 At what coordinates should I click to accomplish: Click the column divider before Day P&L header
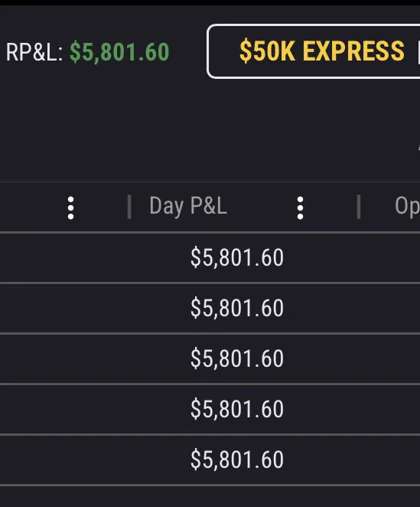(129, 207)
